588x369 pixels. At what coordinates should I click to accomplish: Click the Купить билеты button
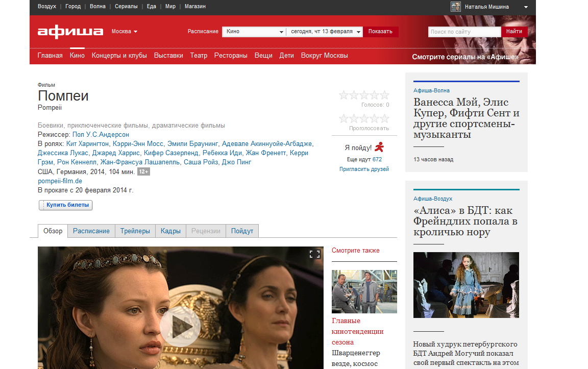tap(66, 205)
